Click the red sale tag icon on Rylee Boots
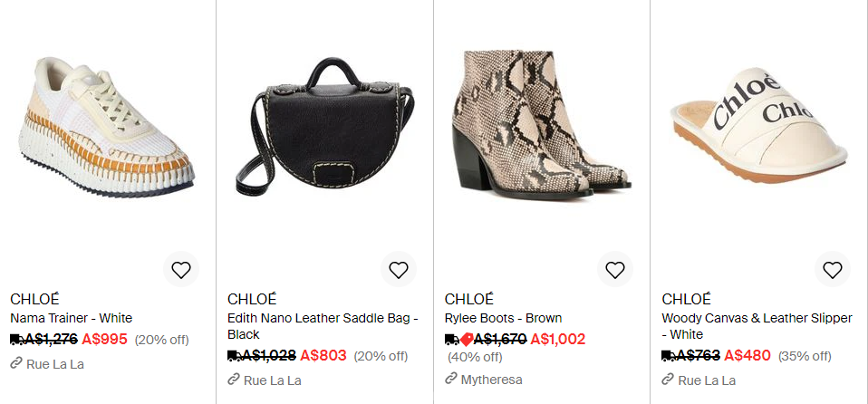The image size is (868, 404). [x=467, y=340]
